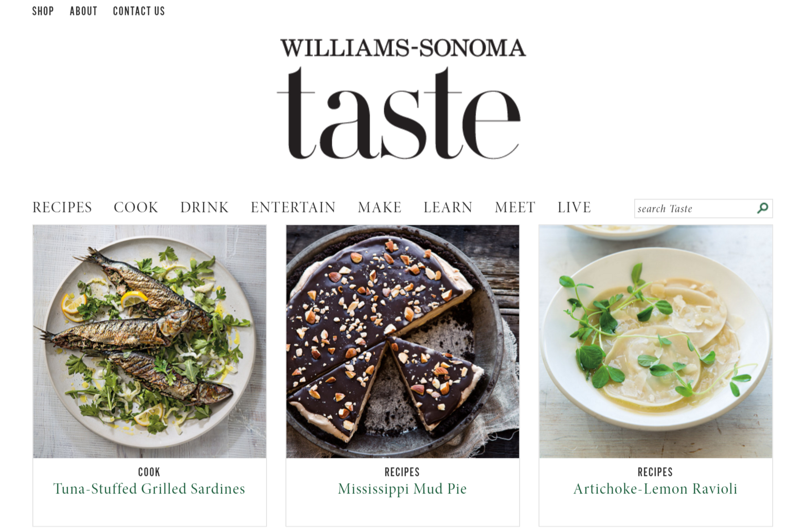Click the search magnifier icon
The height and width of the screenshot is (532, 805).
tap(763, 208)
